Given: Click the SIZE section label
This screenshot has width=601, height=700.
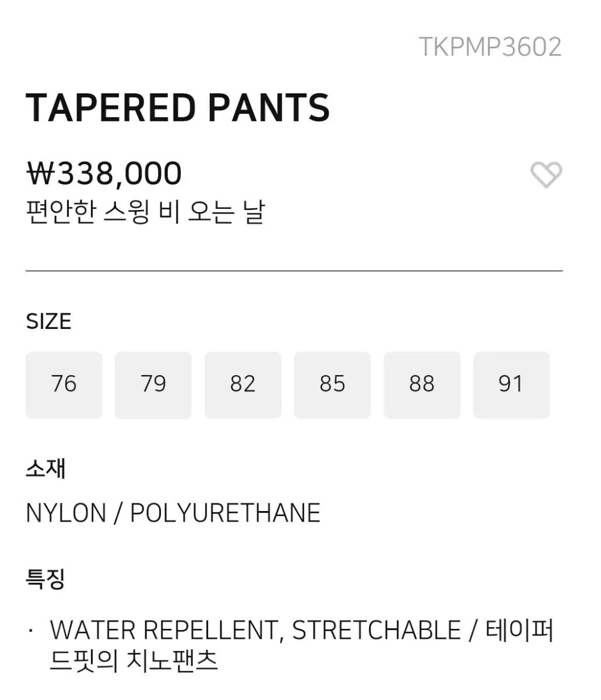Looking at the screenshot, I should coord(48,321).
